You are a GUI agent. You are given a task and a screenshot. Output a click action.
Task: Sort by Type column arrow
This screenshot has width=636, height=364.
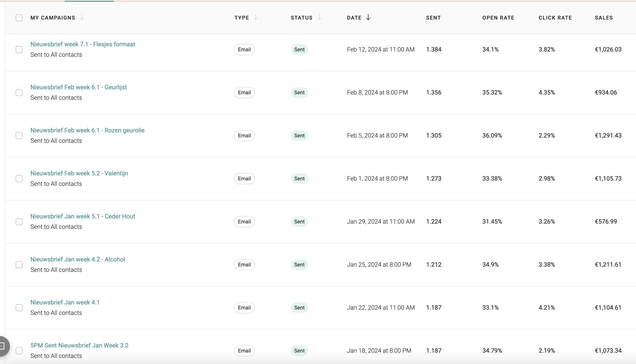coord(255,18)
